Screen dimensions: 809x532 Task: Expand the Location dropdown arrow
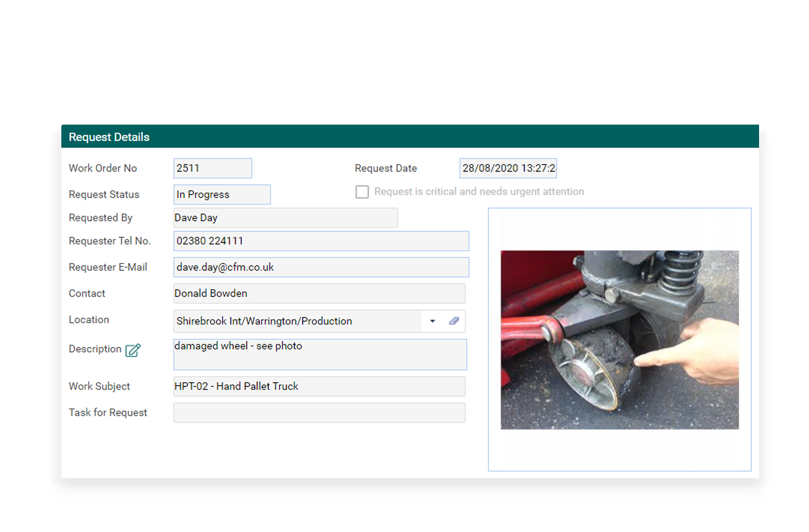pos(432,321)
